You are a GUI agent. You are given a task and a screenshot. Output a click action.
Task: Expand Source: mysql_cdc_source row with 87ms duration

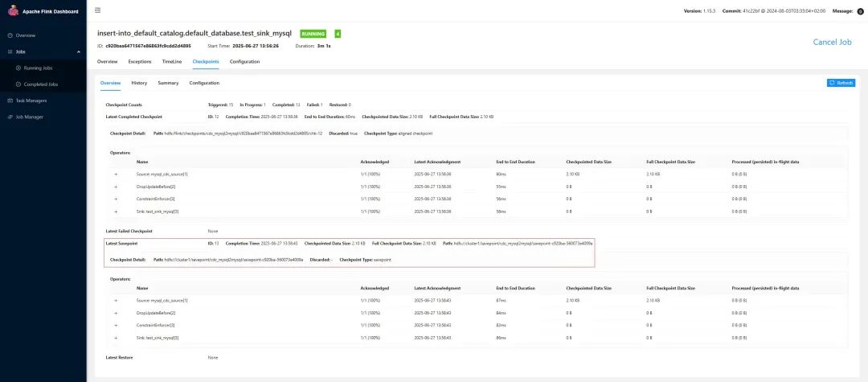[116, 301]
